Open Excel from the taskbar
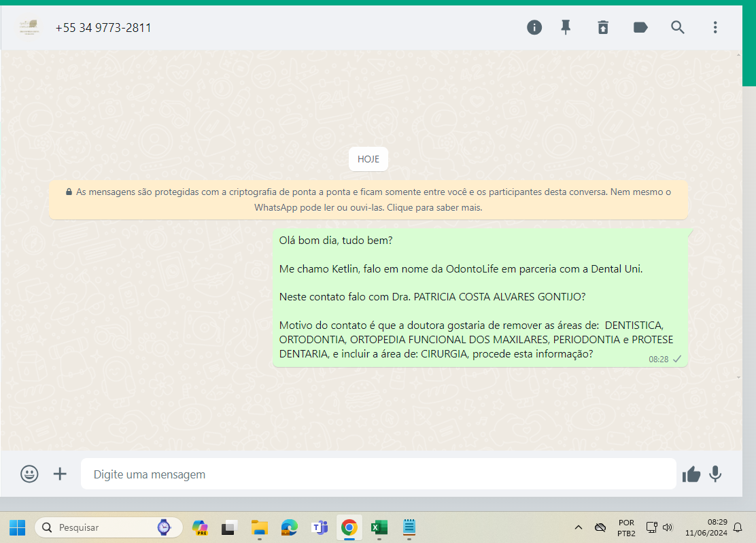 [379, 527]
